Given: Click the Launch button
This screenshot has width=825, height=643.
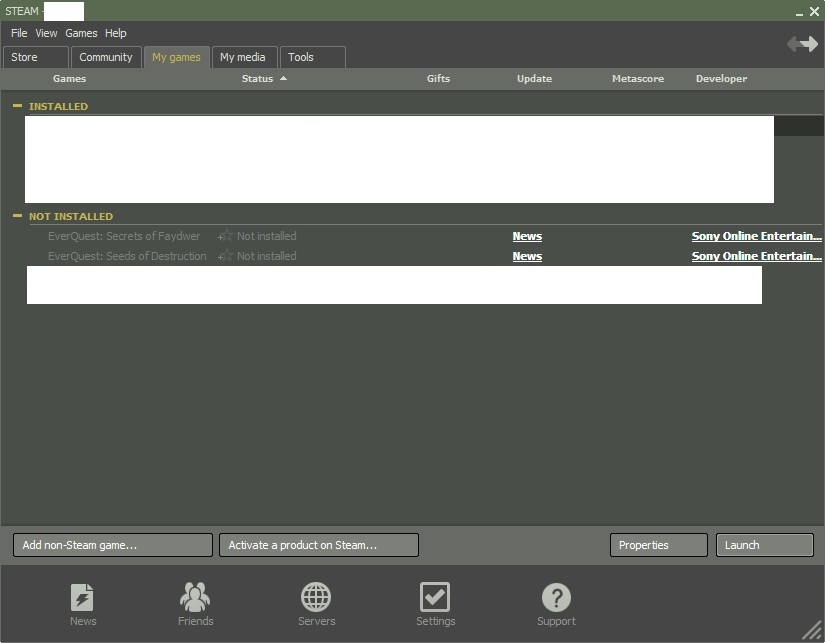Looking at the screenshot, I should click(764, 545).
